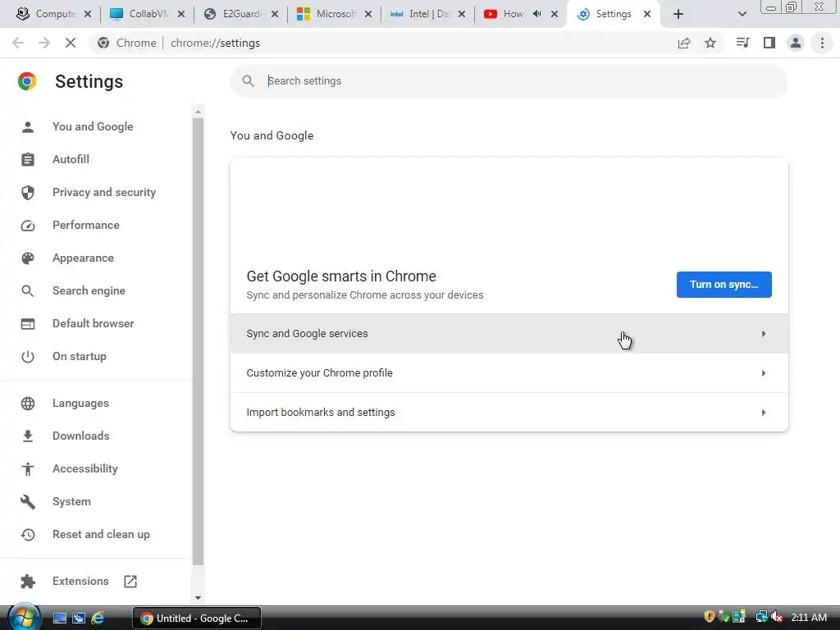
Task: Open the You and Google section
Action: point(93,126)
